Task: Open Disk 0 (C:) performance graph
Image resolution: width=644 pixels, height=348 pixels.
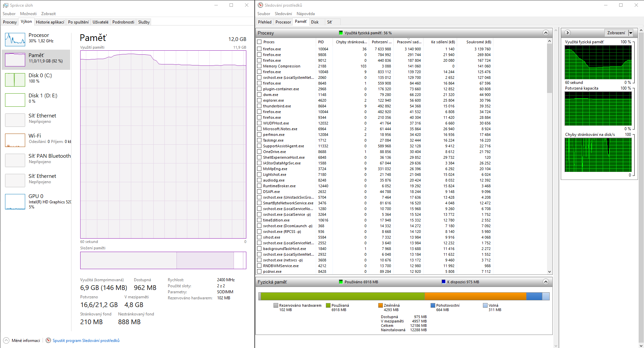Action: click(15, 80)
